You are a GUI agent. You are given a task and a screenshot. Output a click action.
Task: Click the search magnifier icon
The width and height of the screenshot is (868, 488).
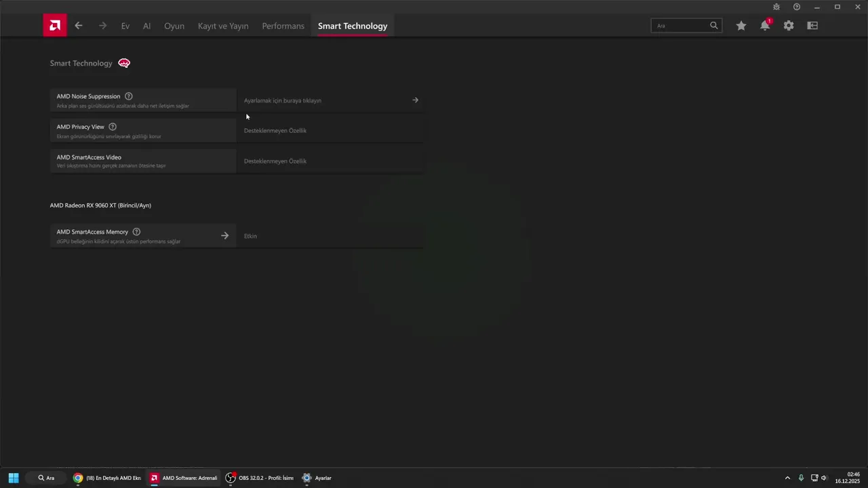tap(714, 26)
